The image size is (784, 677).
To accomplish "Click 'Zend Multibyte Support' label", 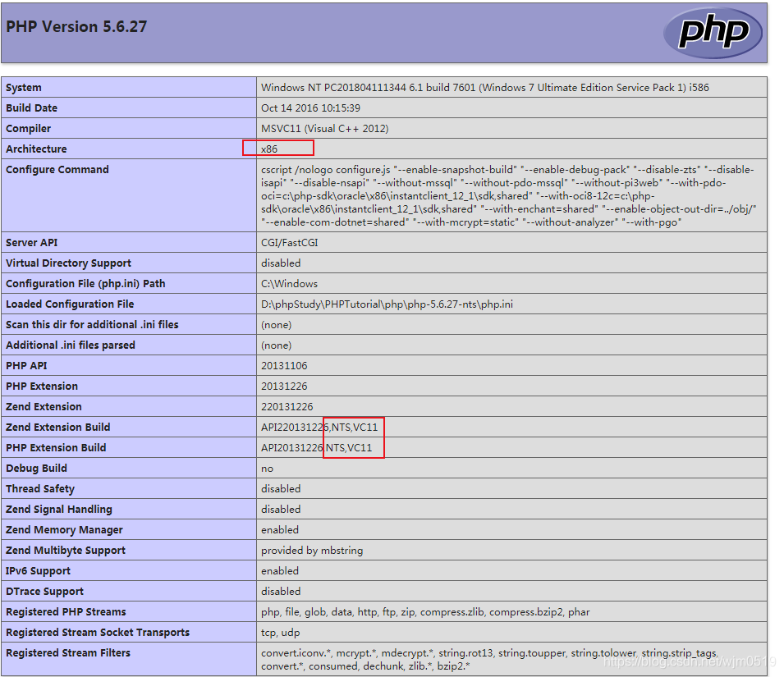I will coord(66,550).
